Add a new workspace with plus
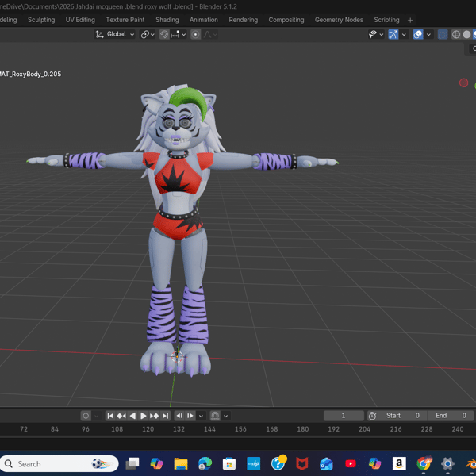Screen dimensions: 476x476 tap(410, 21)
